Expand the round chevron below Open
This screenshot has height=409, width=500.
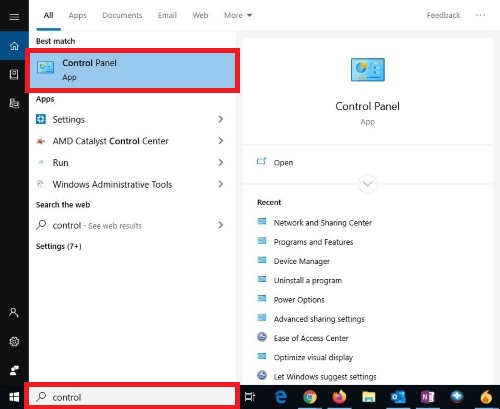[367, 184]
